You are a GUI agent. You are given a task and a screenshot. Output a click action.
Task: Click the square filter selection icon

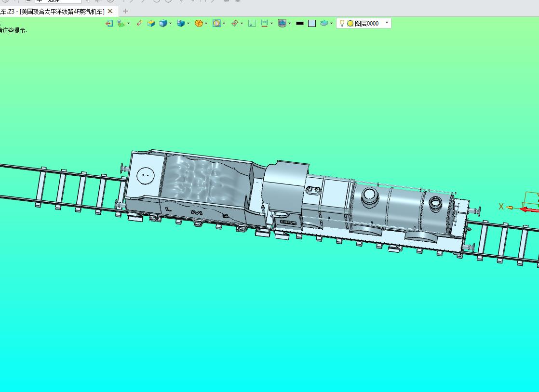tap(216, 23)
